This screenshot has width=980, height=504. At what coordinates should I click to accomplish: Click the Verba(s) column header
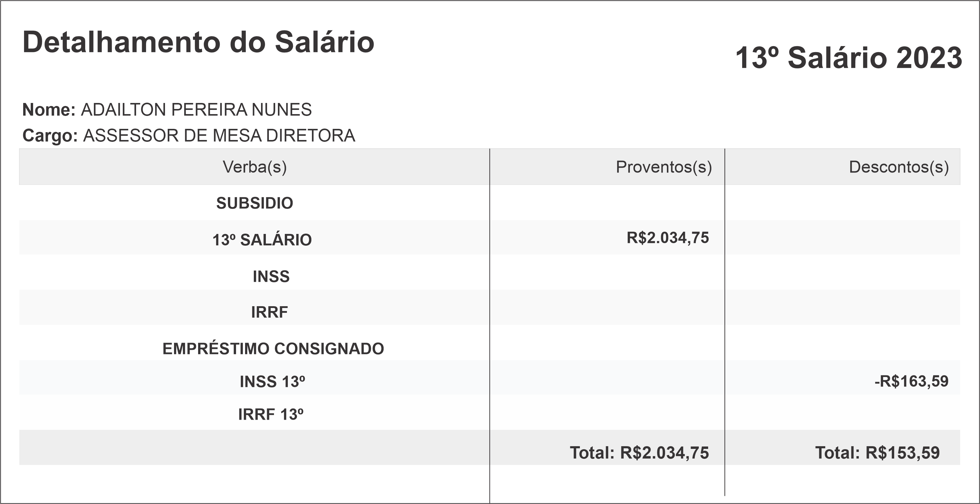click(x=254, y=167)
